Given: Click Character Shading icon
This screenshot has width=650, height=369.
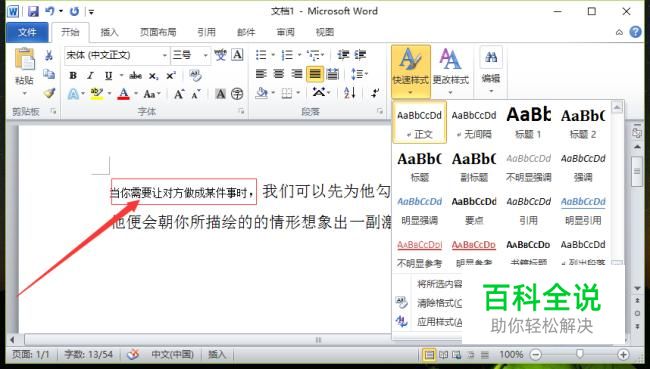Looking at the screenshot, I should coord(221,94).
